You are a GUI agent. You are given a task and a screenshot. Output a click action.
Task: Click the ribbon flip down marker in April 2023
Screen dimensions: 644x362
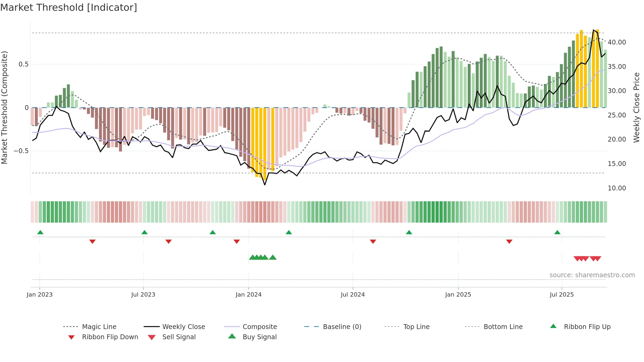(x=92, y=242)
